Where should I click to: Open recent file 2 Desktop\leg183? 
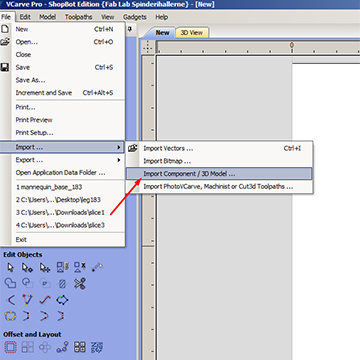(62, 200)
